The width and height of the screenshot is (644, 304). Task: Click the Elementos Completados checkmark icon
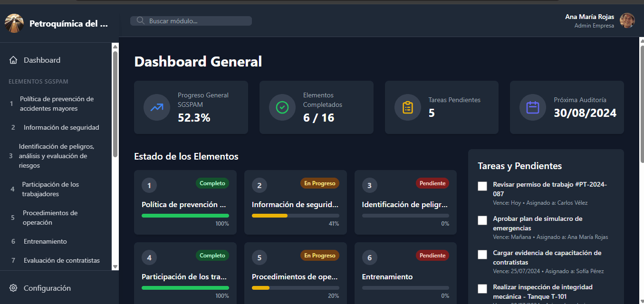[x=282, y=107]
